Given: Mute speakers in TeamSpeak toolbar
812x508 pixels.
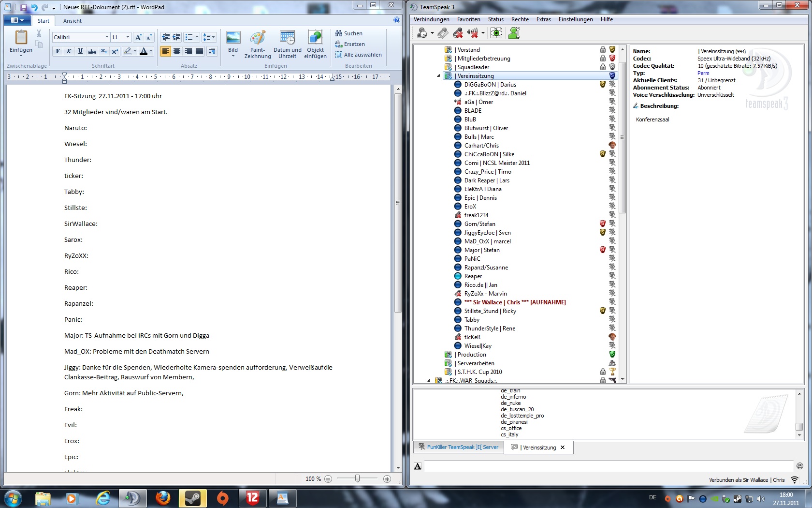Looking at the screenshot, I should (473, 33).
